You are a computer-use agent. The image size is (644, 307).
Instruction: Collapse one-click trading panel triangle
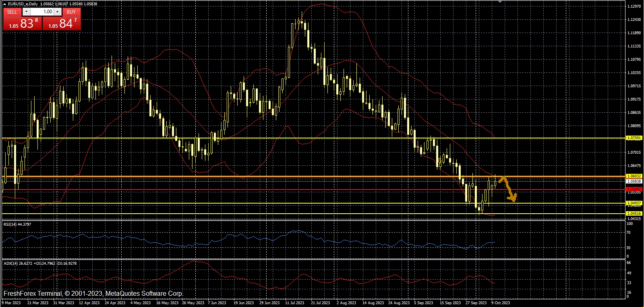(4, 4)
